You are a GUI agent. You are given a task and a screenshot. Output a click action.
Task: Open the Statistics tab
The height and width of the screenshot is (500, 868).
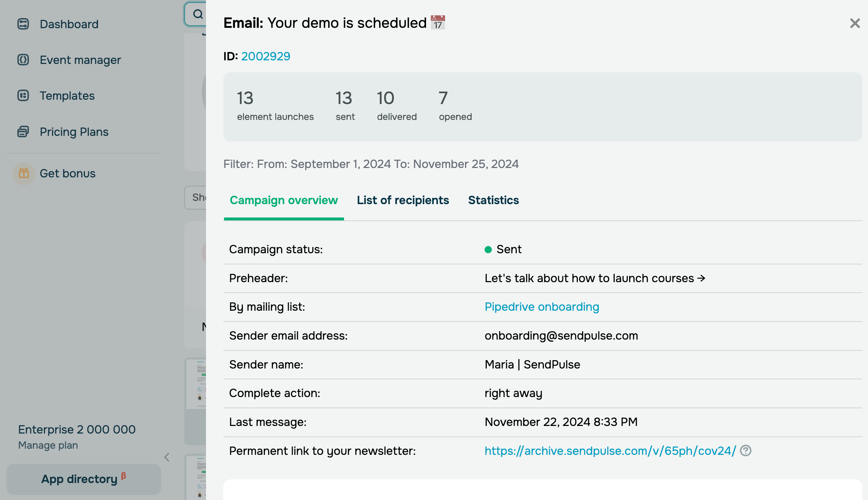[x=493, y=200]
